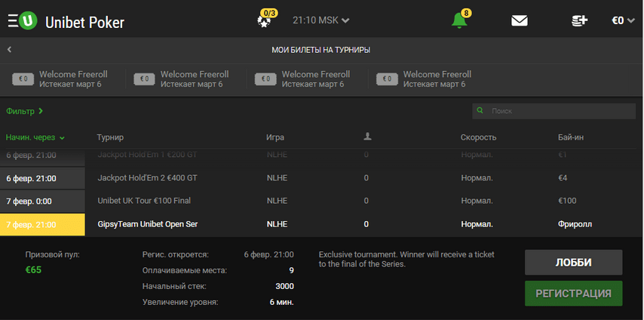Open the notifications bell with 8 badge

460,20
